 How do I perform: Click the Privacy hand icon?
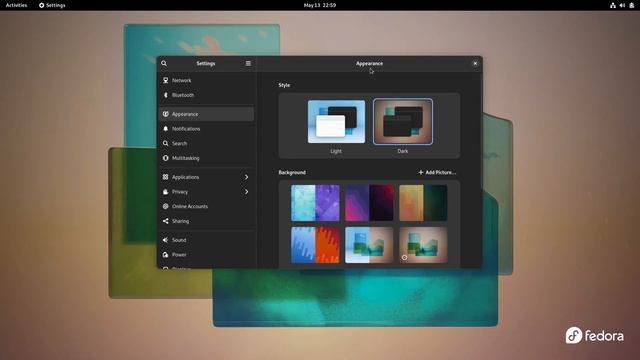(x=166, y=191)
